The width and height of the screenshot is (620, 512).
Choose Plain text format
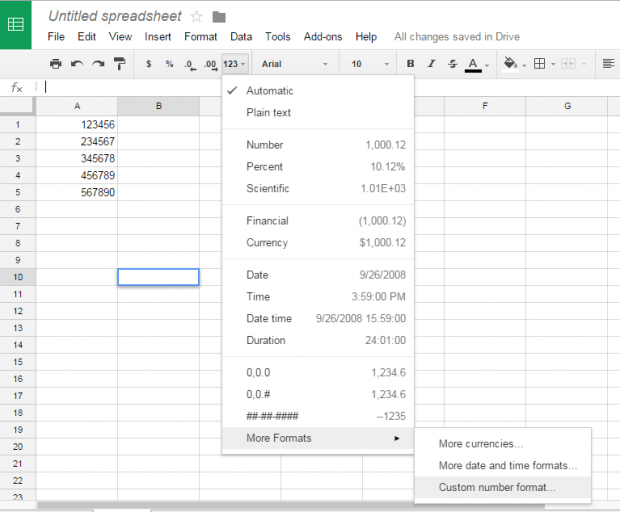tap(318, 113)
